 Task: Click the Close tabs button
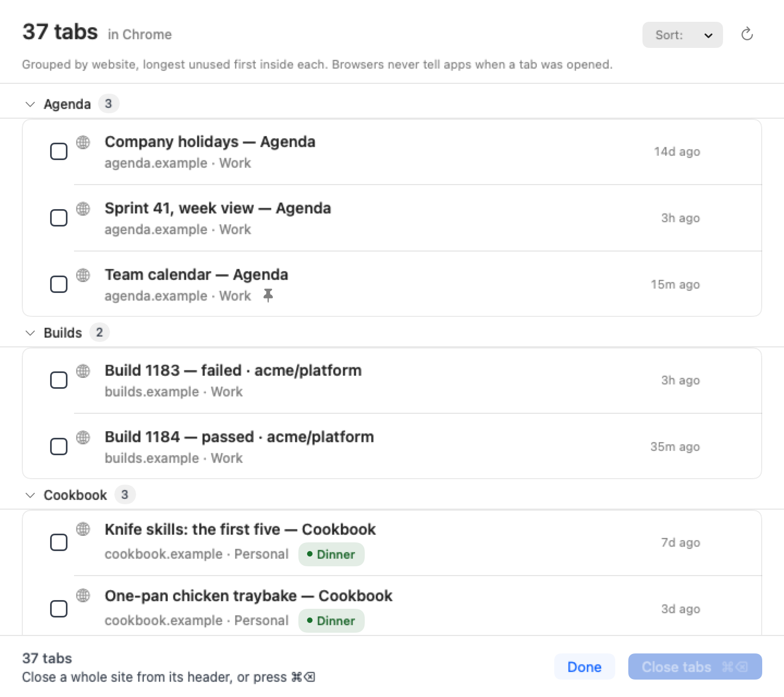click(695, 667)
